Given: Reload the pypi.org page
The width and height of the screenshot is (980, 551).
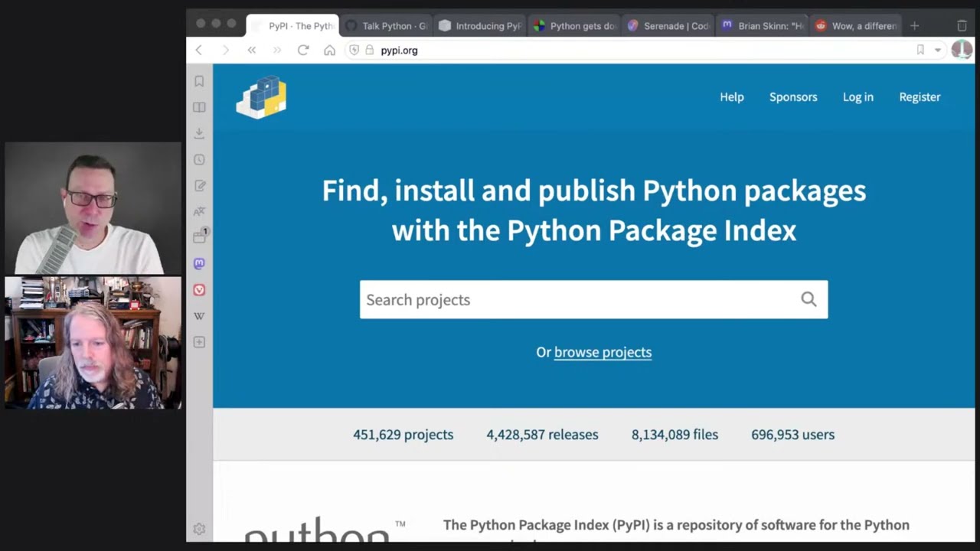Looking at the screenshot, I should pos(303,50).
